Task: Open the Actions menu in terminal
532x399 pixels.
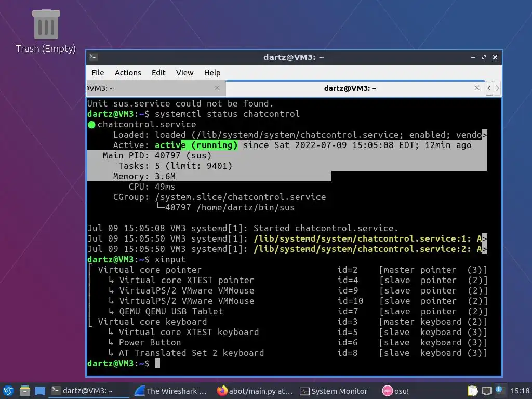Action: pos(128,73)
